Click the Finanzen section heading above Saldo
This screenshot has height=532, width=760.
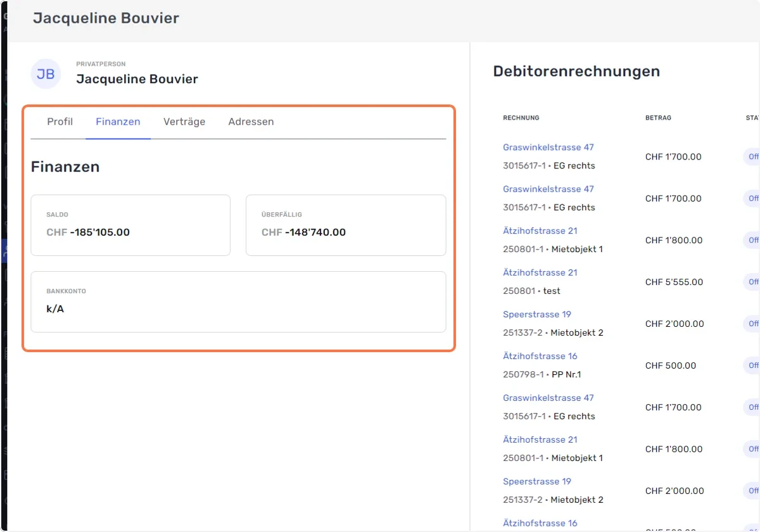65,167
